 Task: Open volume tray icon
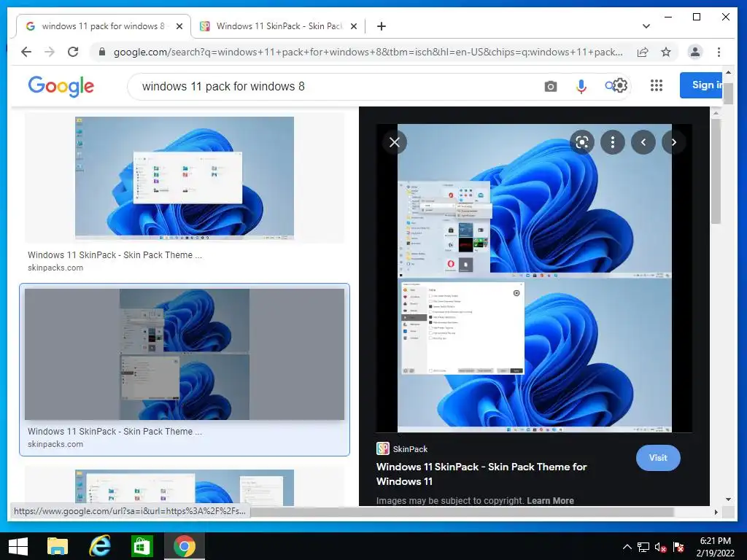tap(660, 547)
